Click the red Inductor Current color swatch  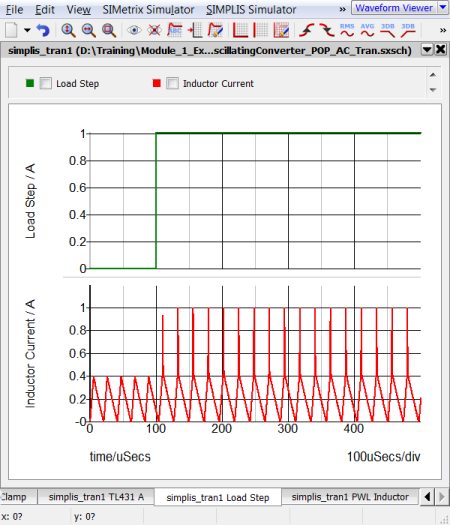157,83
